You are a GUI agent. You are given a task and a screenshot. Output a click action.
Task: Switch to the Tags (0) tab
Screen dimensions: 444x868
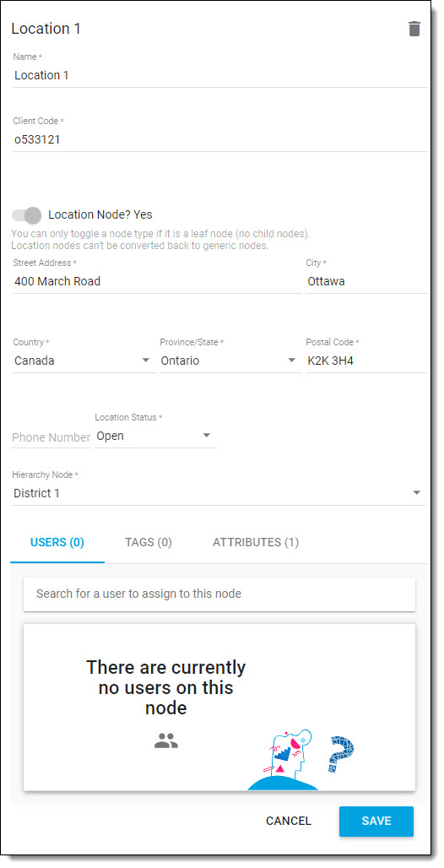click(149, 542)
